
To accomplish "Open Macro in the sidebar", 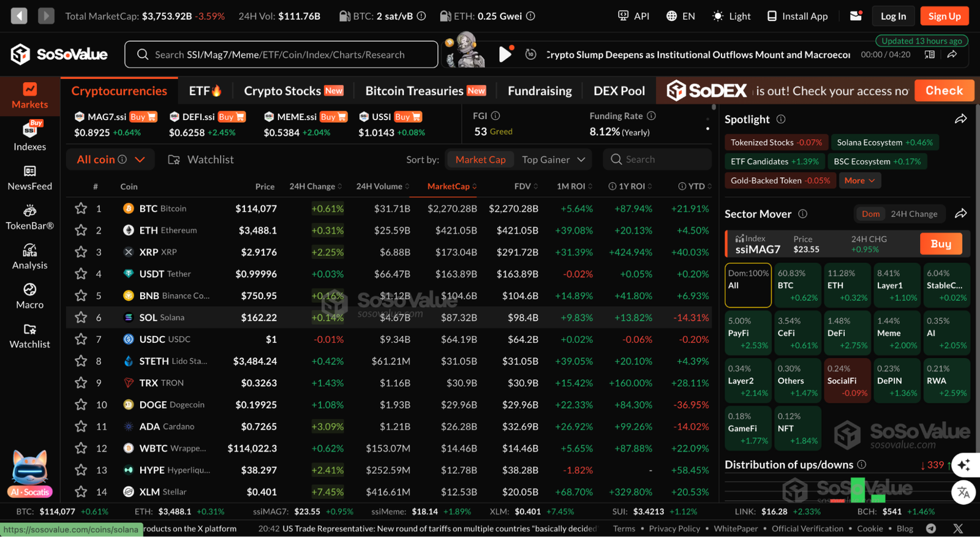I will tap(29, 297).
